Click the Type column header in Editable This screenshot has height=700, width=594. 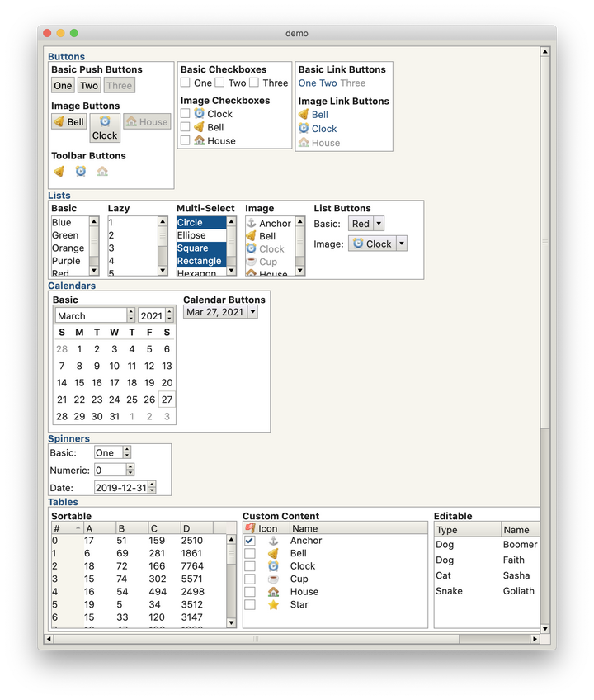tap(468, 530)
